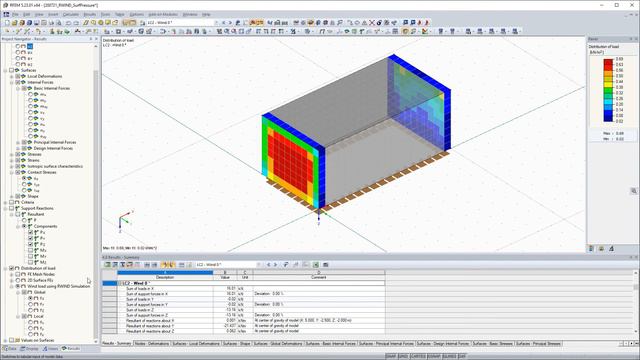
Task: Expand Design Internal Forces tree node
Action: pyautogui.click(x=18, y=148)
